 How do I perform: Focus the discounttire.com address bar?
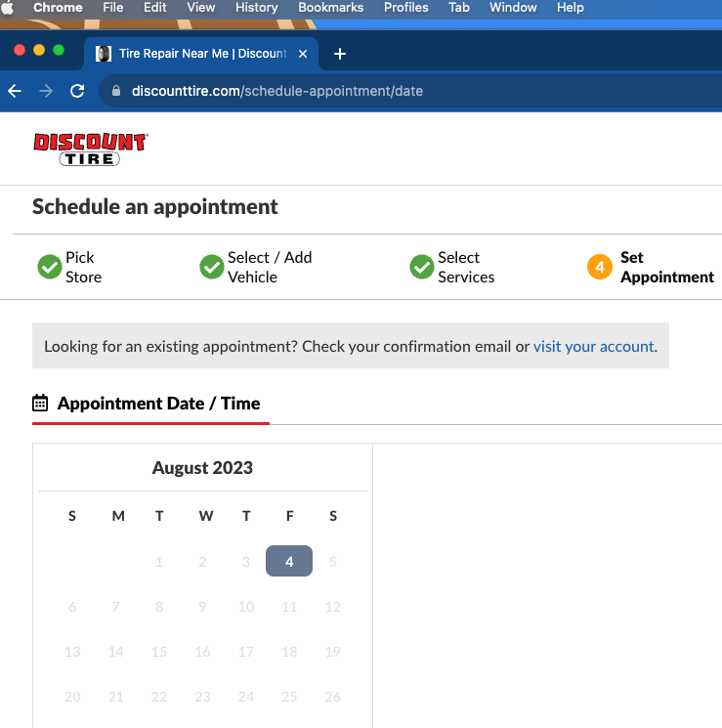[408, 91]
